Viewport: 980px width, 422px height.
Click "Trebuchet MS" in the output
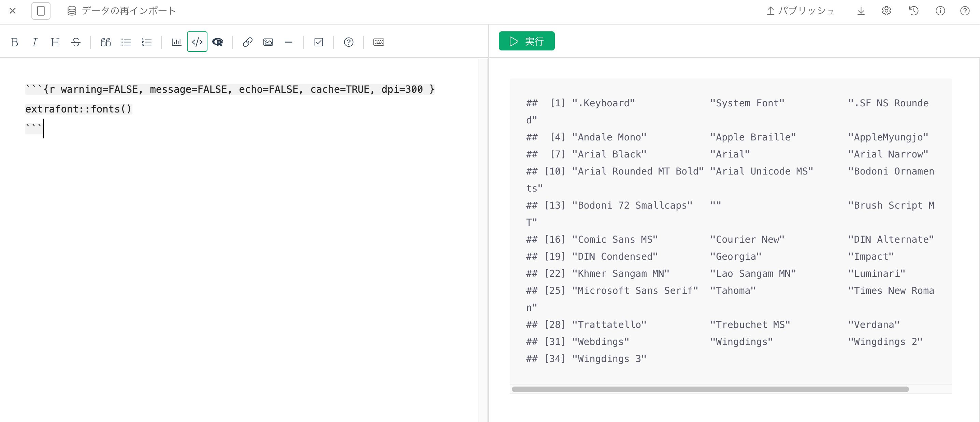pos(750,325)
